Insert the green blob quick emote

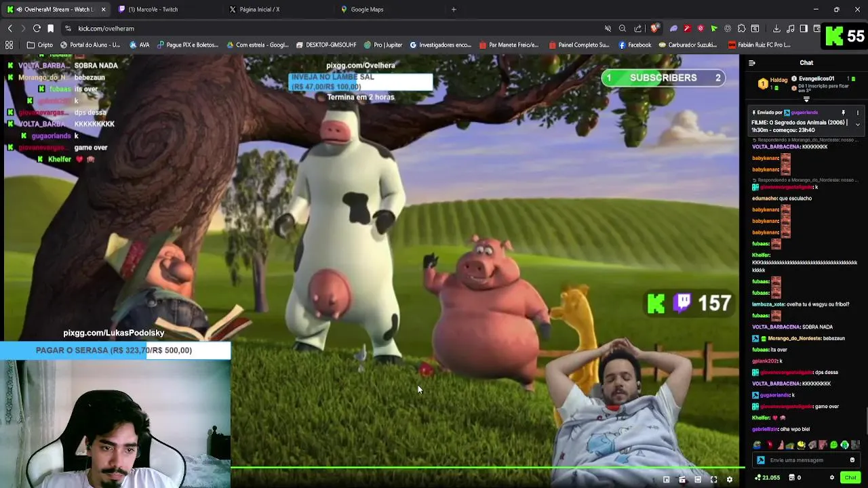tap(833, 445)
